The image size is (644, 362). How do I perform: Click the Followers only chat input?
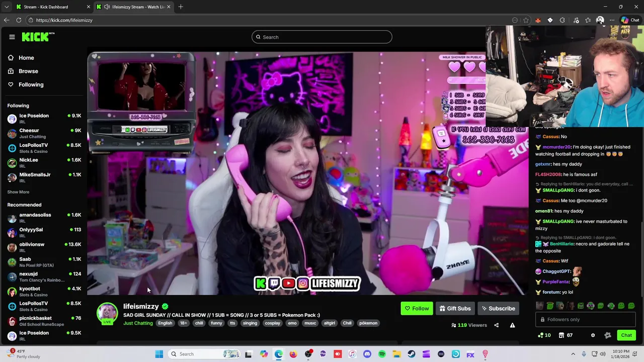[585, 319]
